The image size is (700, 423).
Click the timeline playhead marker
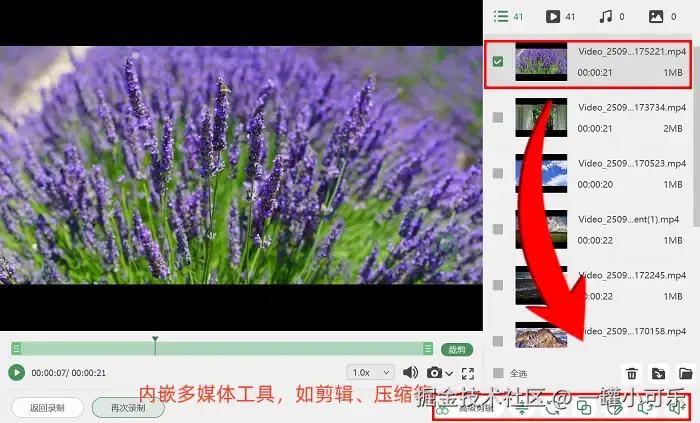point(155,340)
